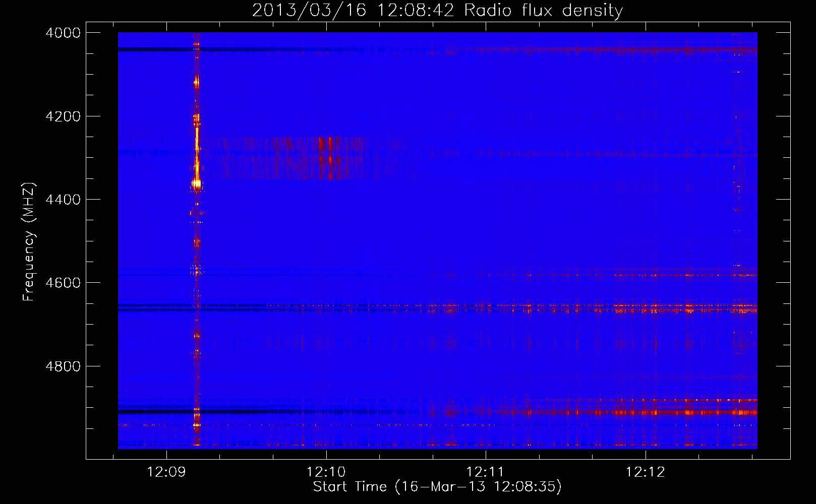The height and width of the screenshot is (504, 816).
Task: Click the bright yellow burst near 4360 MHz
Action: pos(196,183)
